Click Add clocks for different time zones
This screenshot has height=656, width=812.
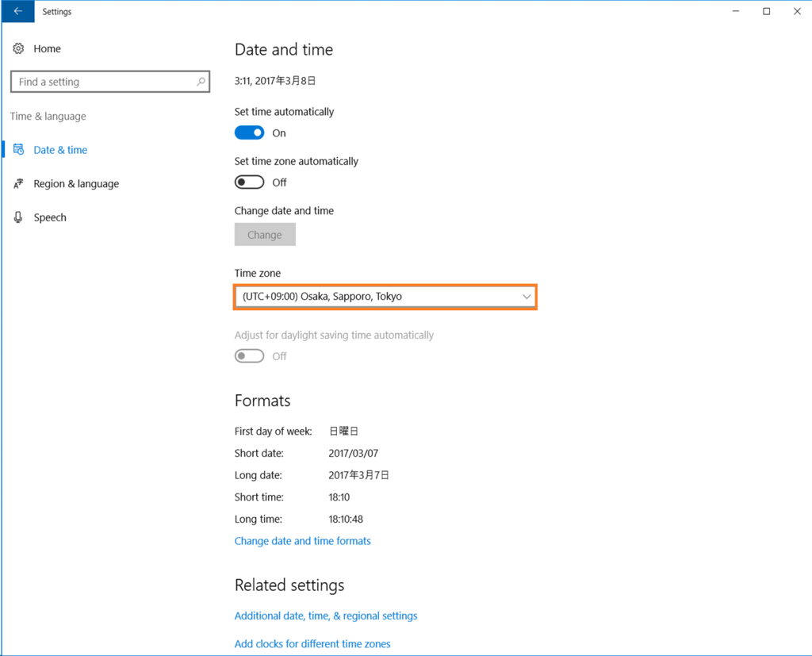click(x=312, y=643)
